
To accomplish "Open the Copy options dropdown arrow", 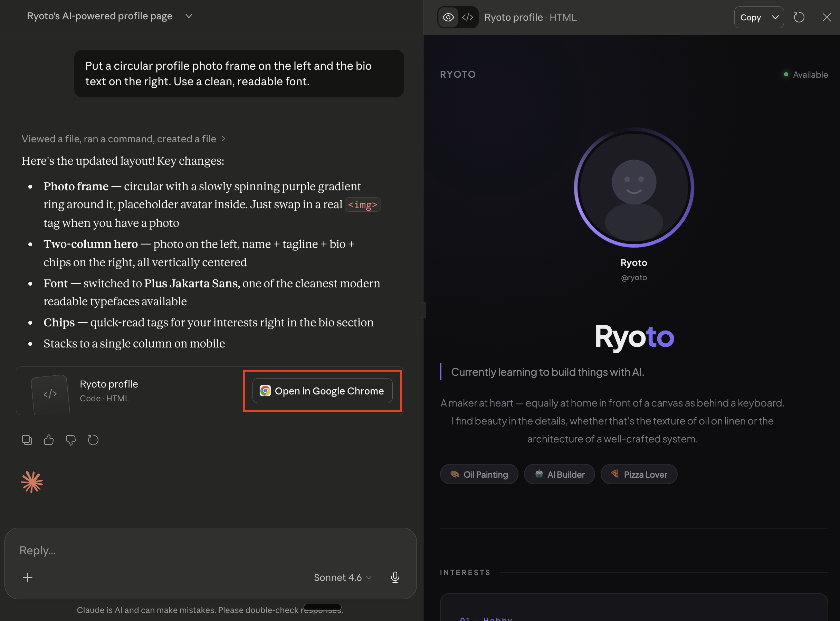I will tap(775, 17).
